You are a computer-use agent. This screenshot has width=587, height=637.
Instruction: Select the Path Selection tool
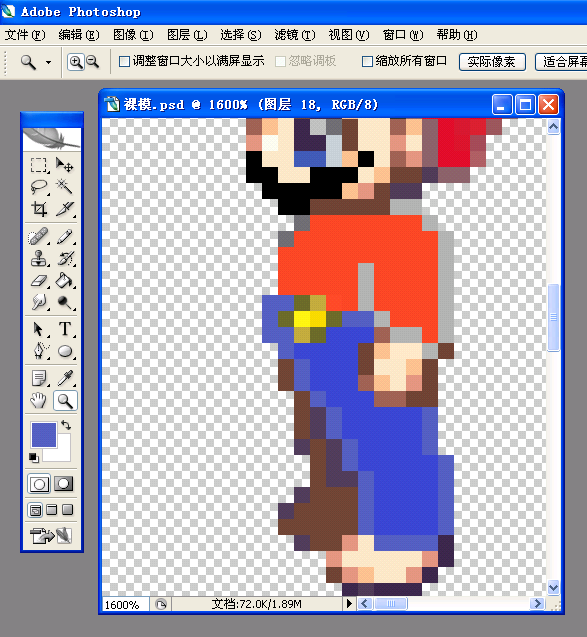point(39,329)
